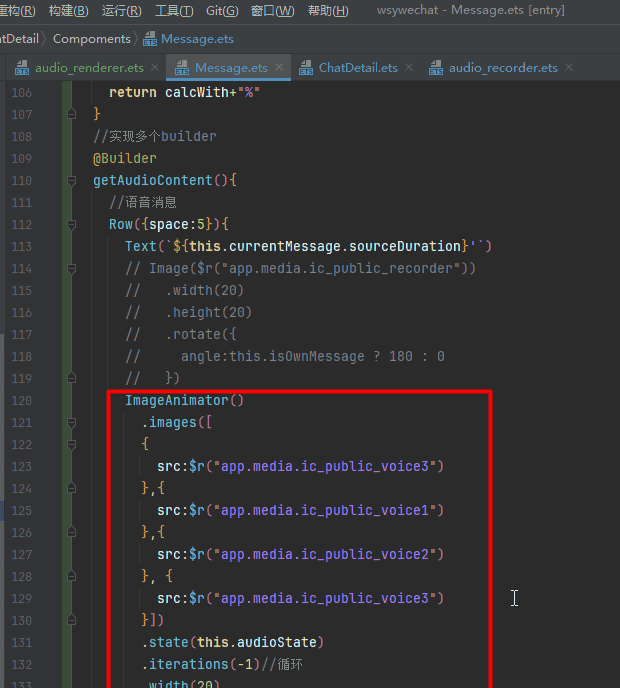Select the Compoments breadcrumb item
Screen dimensions: 620x688
[x=91, y=39]
